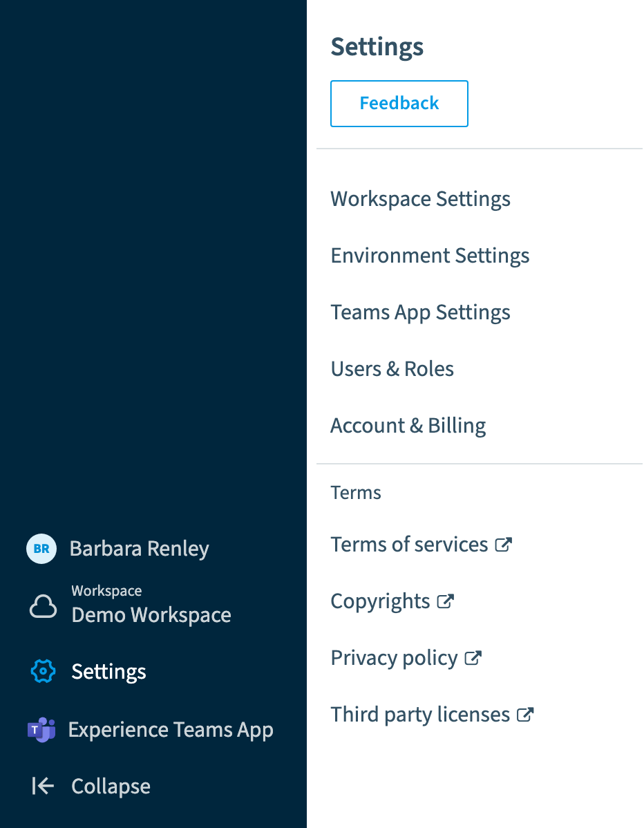
Task: Open the Terms of services link
Action: 409,545
